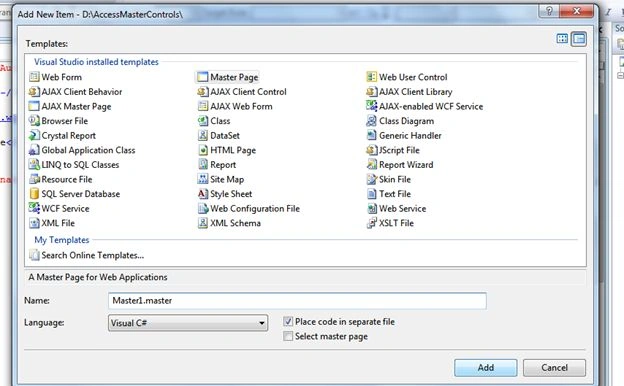Select the Class template icon
This screenshot has height=386, width=624.
(x=203, y=121)
